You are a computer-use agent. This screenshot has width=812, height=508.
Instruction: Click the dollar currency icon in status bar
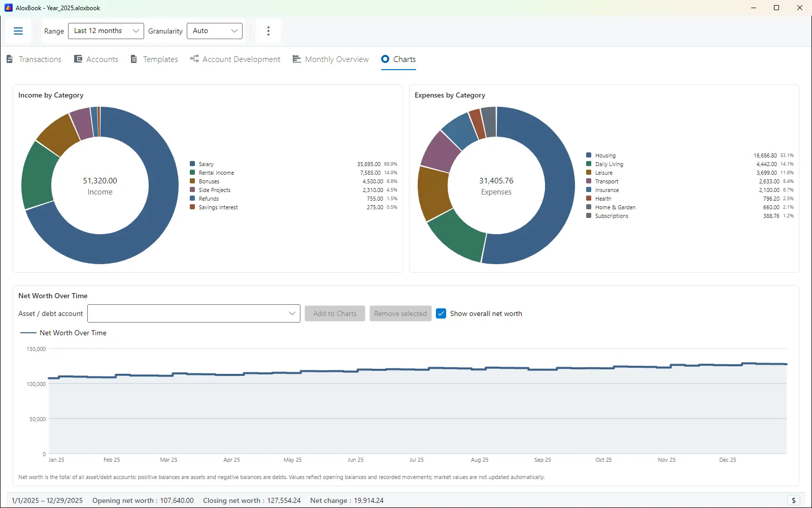(794, 500)
